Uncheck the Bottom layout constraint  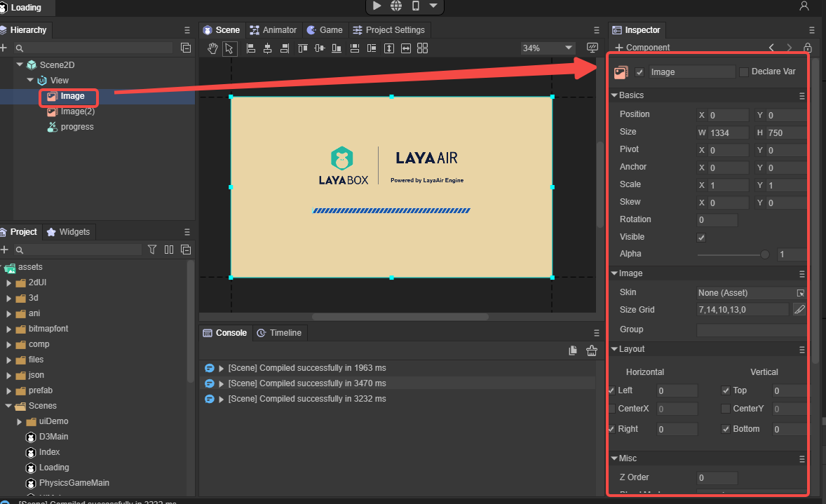click(x=726, y=429)
